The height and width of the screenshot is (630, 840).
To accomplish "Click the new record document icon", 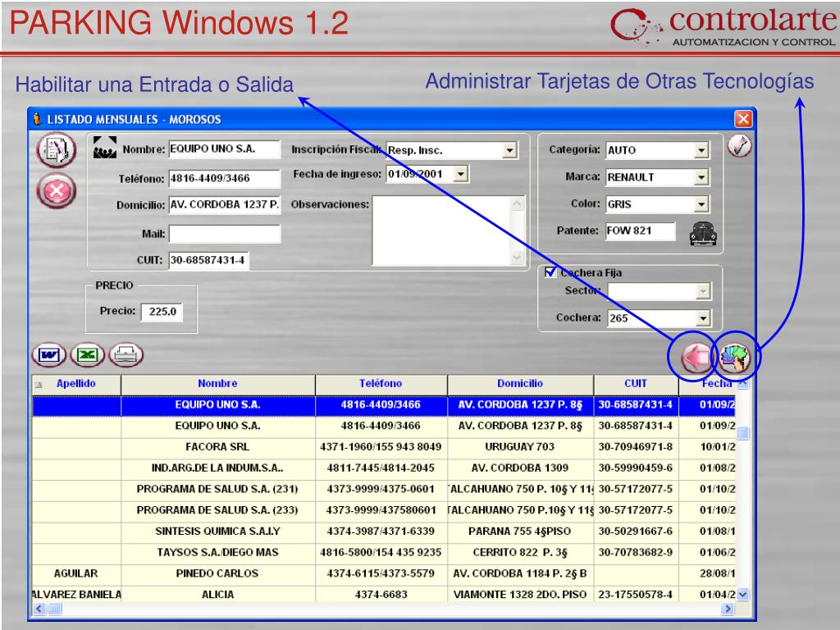I will [57, 149].
